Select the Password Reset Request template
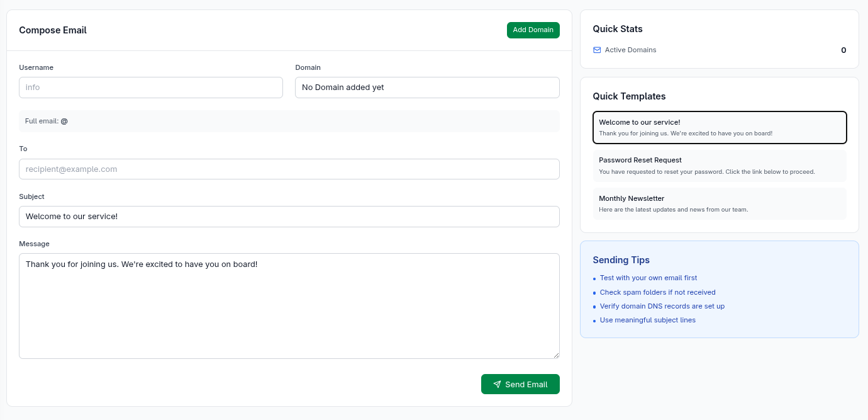868x420 pixels. pyautogui.click(x=719, y=165)
